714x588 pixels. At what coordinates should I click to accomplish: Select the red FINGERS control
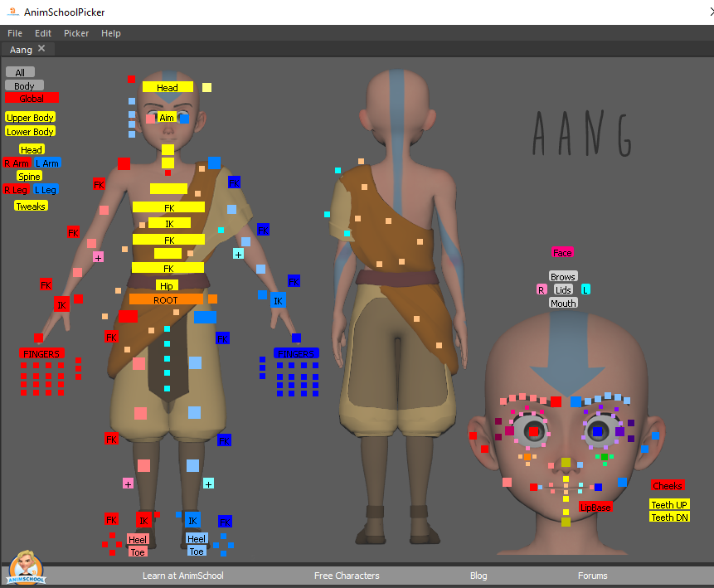[x=41, y=353]
